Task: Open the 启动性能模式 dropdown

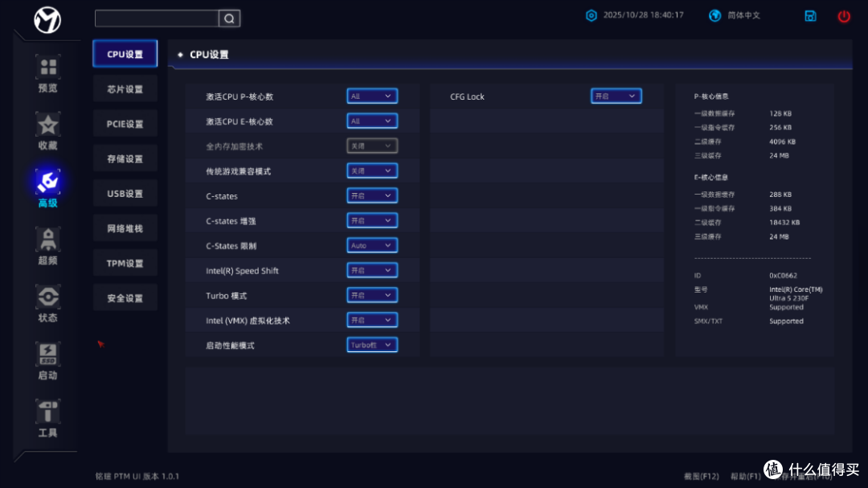Action: click(372, 345)
